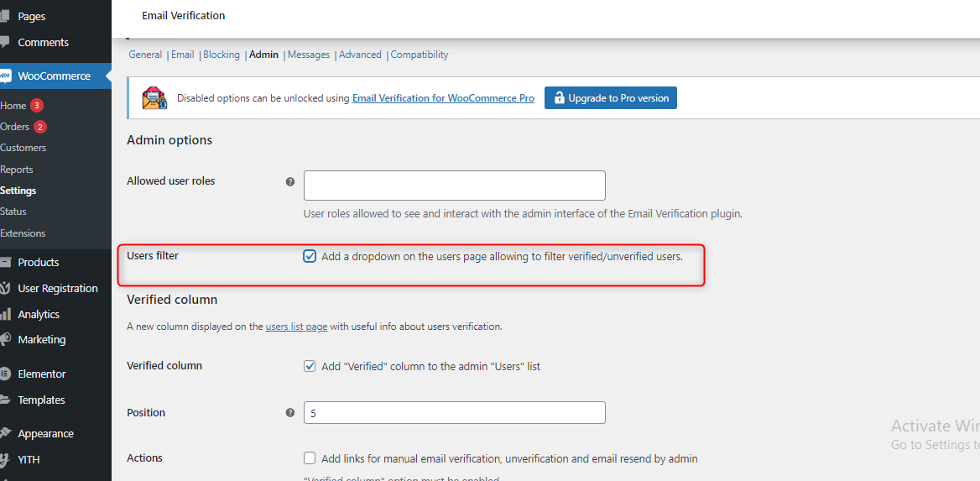
Task: Click the Orders notification badge 2
Action: click(x=40, y=127)
